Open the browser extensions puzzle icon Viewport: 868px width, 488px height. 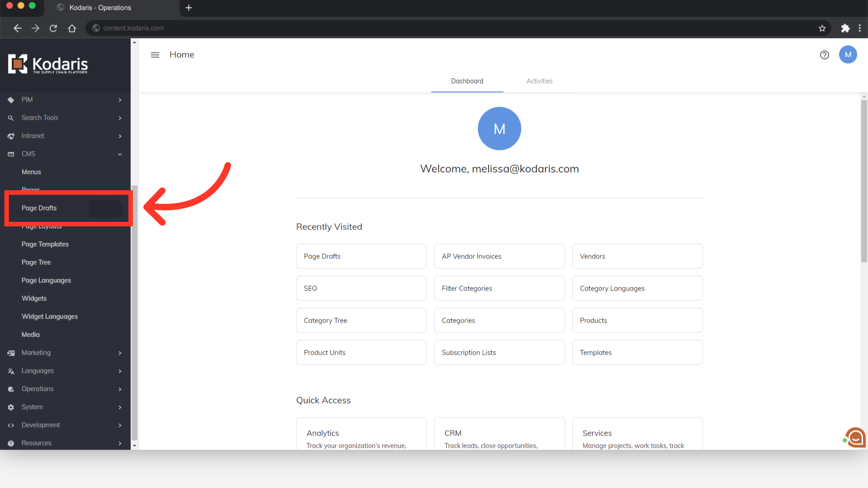click(x=845, y=28)
